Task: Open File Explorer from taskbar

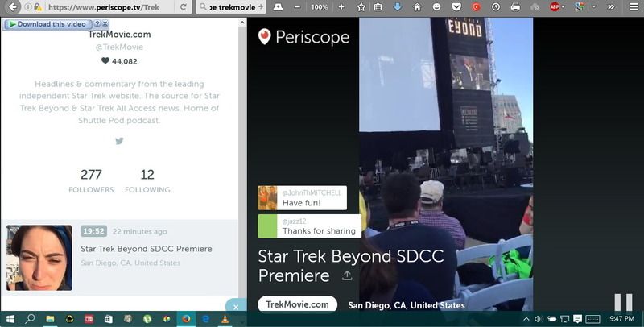Action: 50,319
